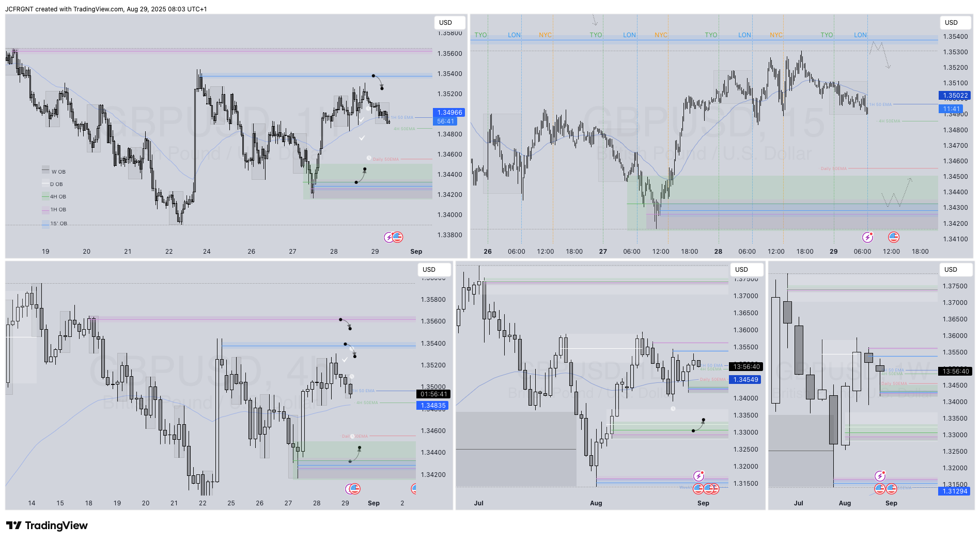
Task: Click the 1.31294 price label on weekly chart
Action: click(955, 491)
